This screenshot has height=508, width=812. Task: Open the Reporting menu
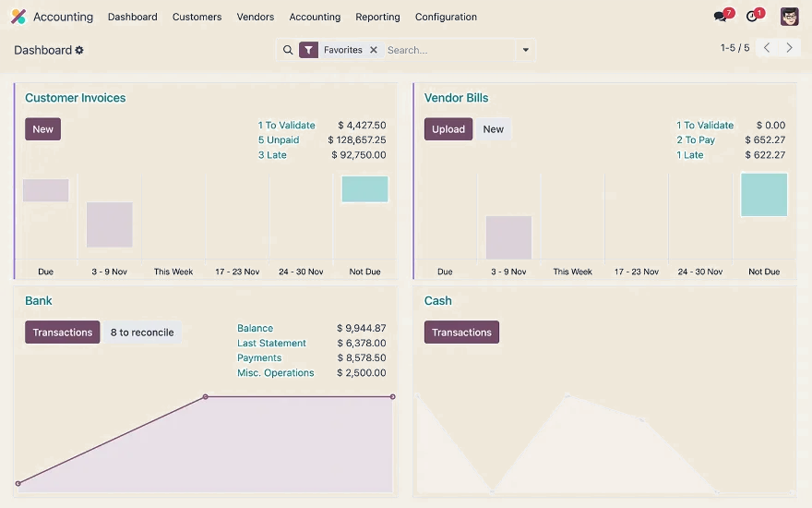[377, 17]
